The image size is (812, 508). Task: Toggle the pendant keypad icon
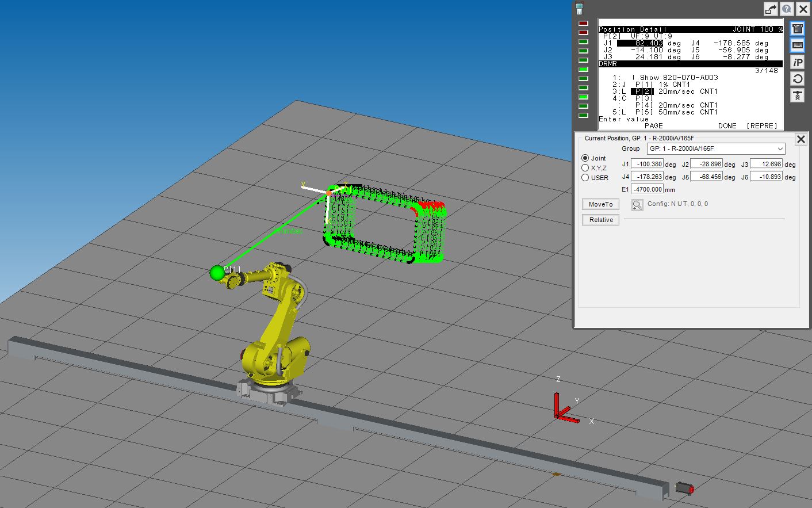point(797,28)
